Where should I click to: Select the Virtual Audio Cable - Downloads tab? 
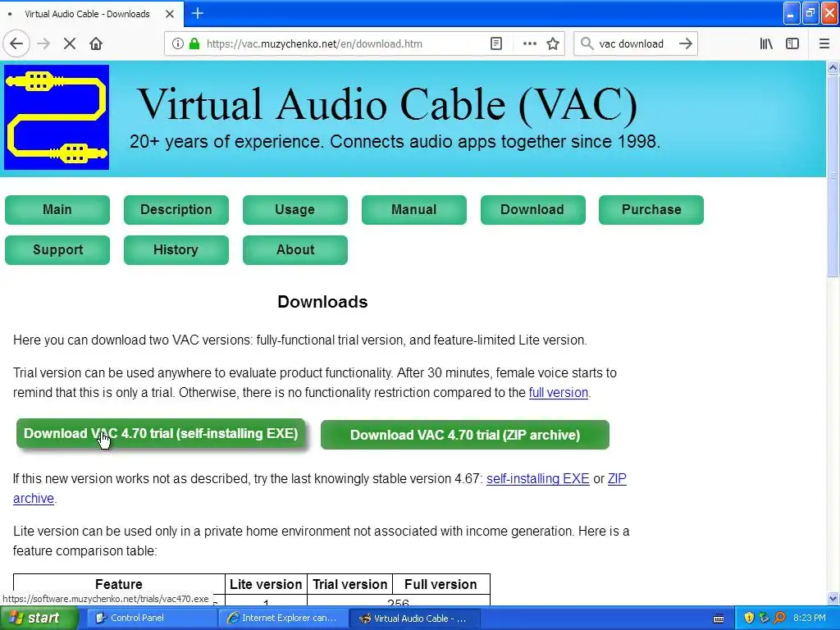click(91, 14)
